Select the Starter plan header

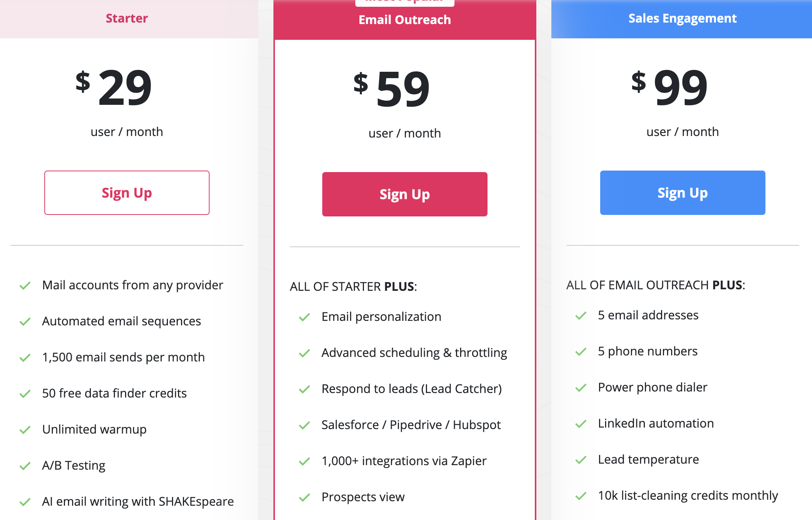coord(127,18)
